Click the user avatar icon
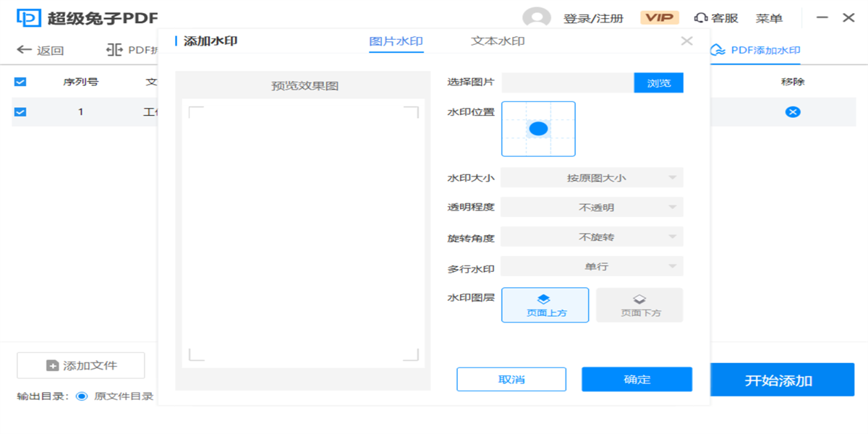The height and width of the screenshot is (434, 868). (536, 18)
